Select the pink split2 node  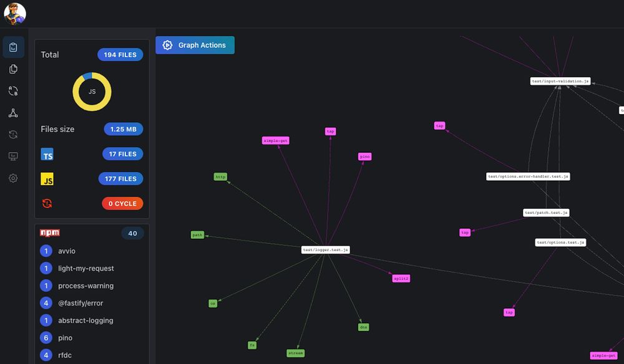401,279
